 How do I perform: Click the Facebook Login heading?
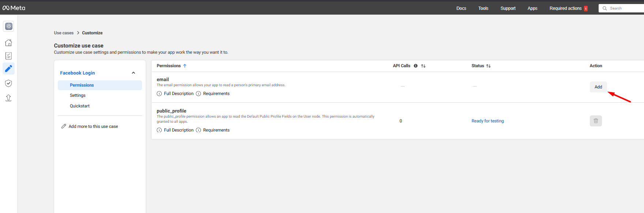pos(78,73)
